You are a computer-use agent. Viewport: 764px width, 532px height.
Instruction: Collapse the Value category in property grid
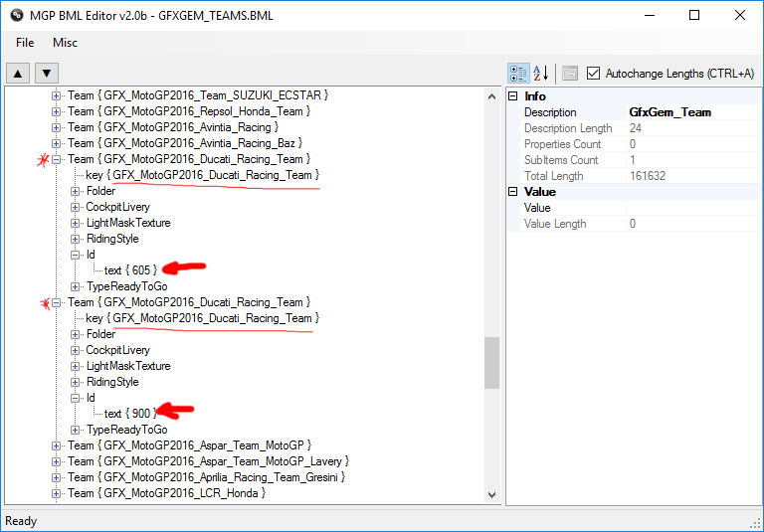coord(512,192)
